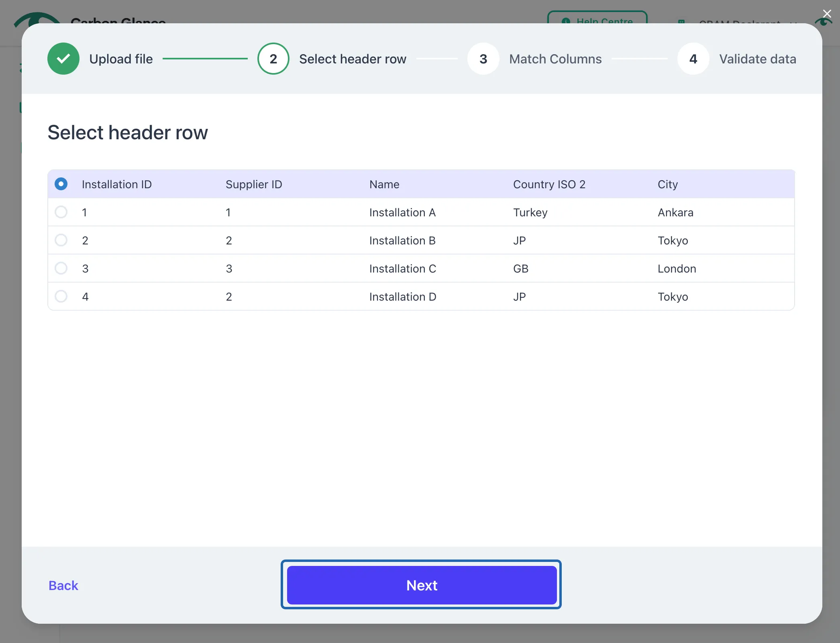Click the Next button
Image resolution: width=840 pixels, height=643 pixels.
(422, 585)
